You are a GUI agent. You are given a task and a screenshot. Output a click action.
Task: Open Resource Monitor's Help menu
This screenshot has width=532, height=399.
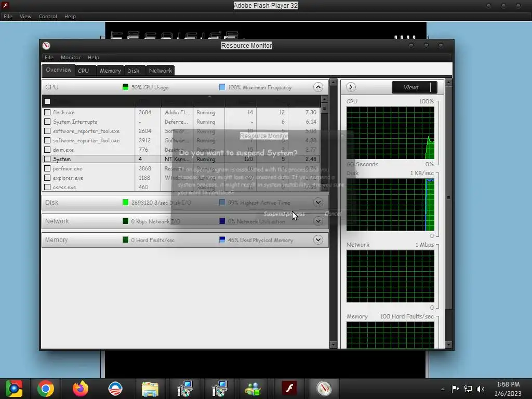94,57
